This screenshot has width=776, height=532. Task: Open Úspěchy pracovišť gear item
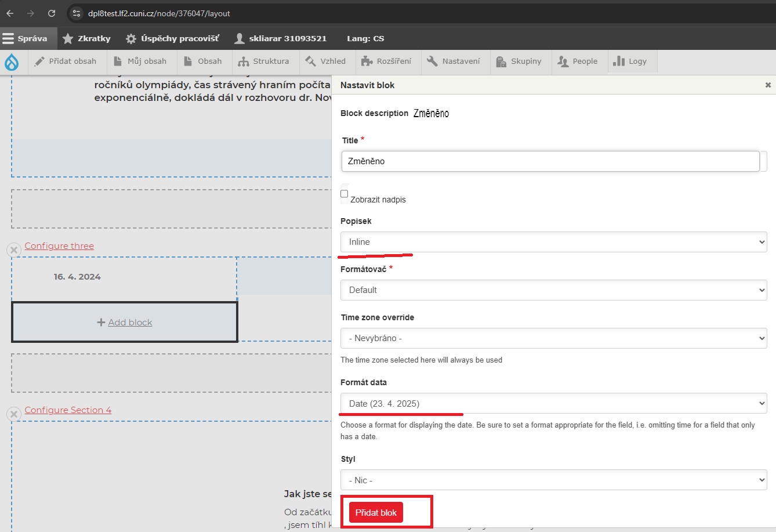pos(173,38)
